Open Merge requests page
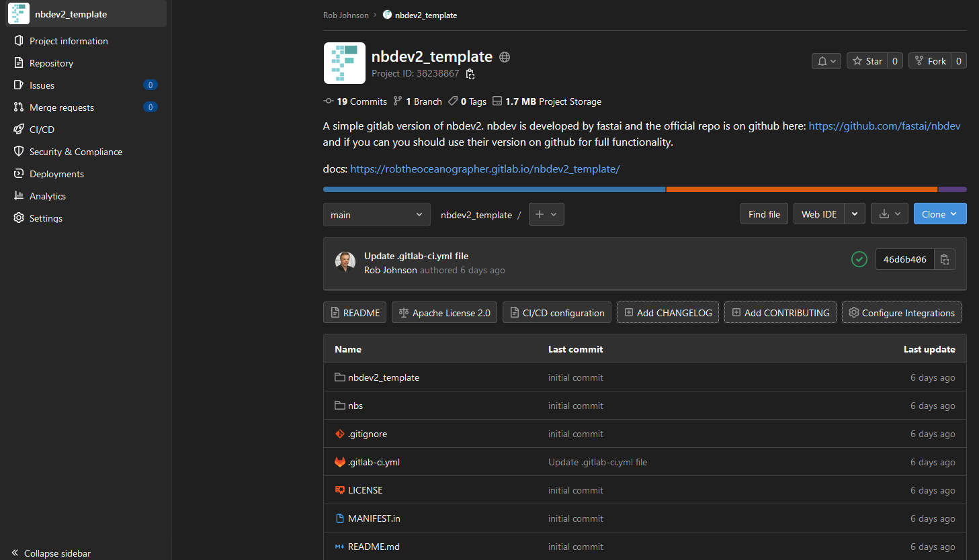 62,107
